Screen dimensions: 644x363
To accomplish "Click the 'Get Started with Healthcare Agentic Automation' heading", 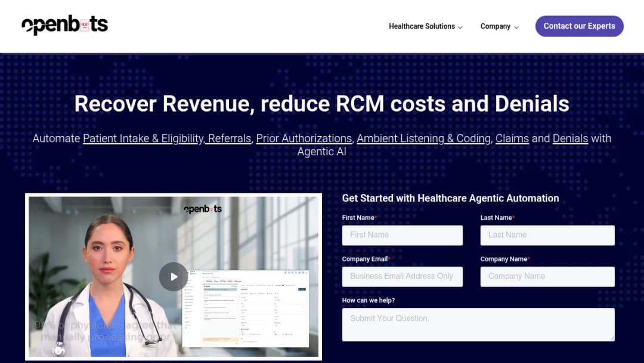I will tap(451, 198).
